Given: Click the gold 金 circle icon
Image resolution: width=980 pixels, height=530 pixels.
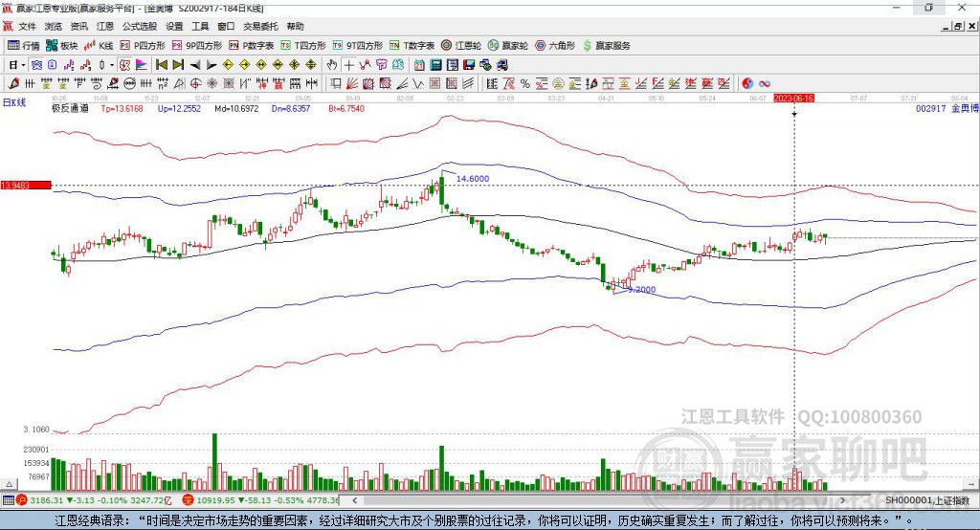Looking at the screenshot, I should [x=558, y=84].
